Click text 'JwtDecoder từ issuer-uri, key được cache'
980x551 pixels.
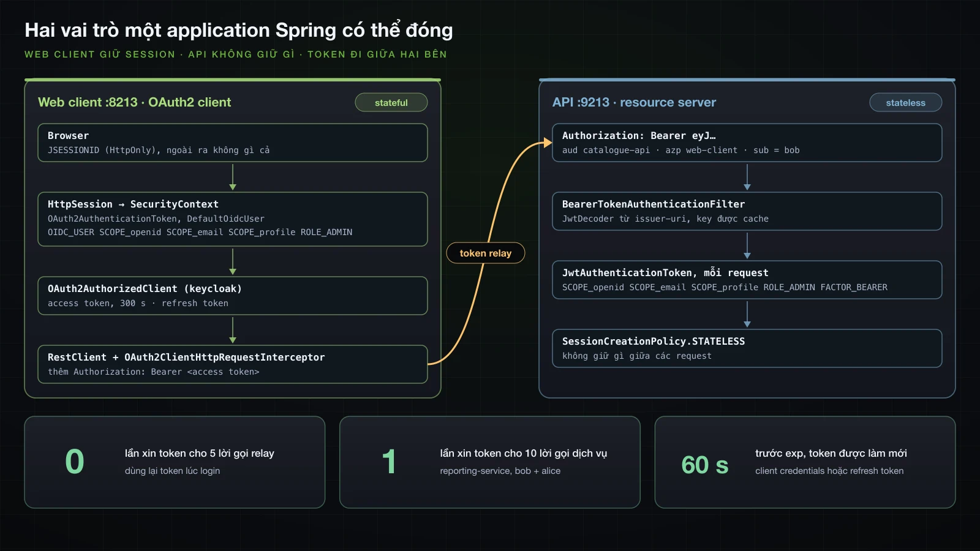[x=665, y=219]
